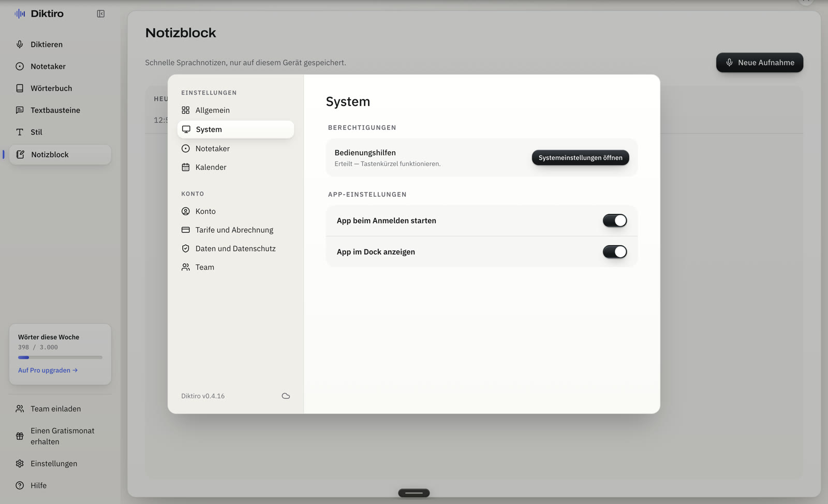Click the Hilfe question mark icon
828x504 pixels.
click(20, 485)
